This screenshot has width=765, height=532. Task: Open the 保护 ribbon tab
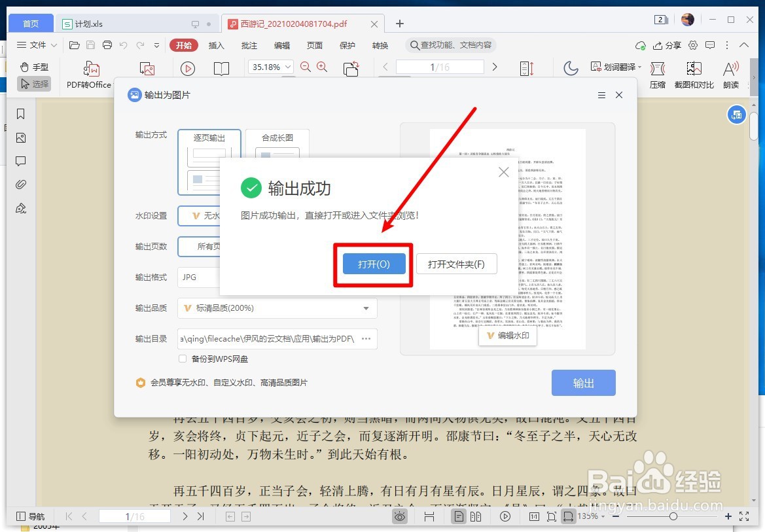[x=347, y=45]
